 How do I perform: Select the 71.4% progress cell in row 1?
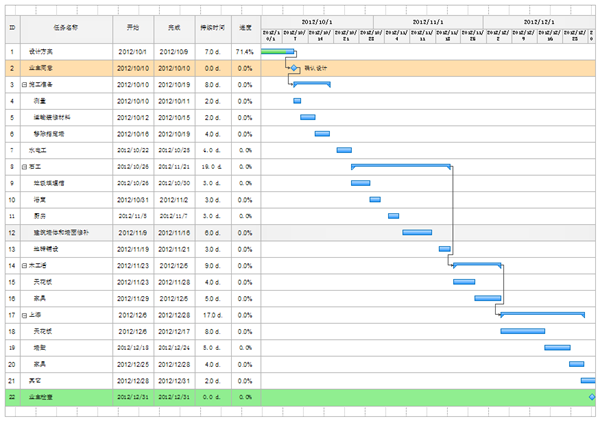click(x=245, y=51)
